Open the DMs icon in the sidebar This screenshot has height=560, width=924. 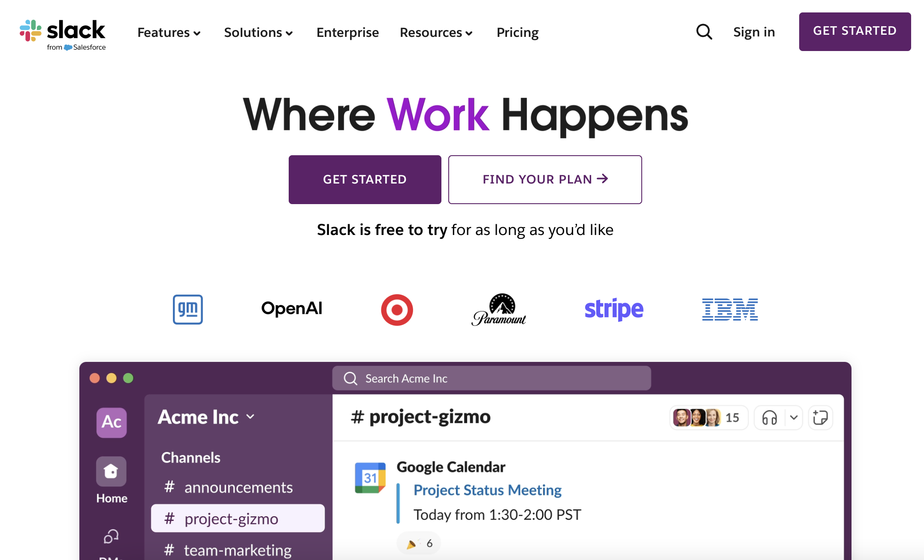click(x=111, y=536)
